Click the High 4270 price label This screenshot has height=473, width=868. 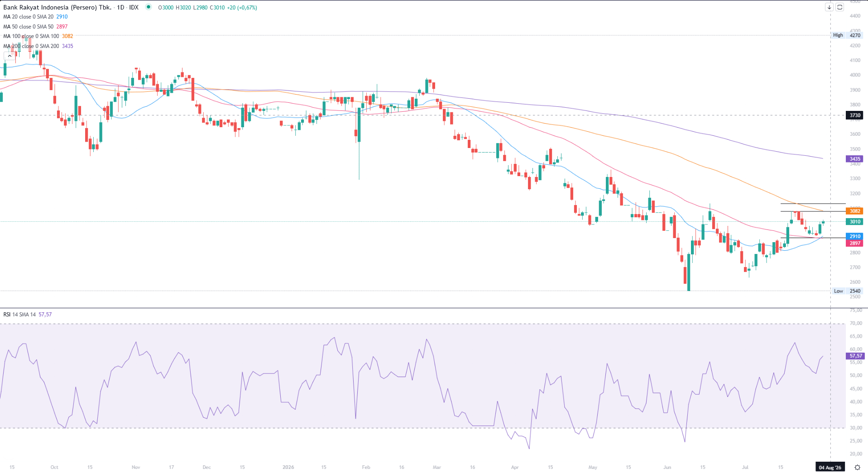[x=846, y=35]
